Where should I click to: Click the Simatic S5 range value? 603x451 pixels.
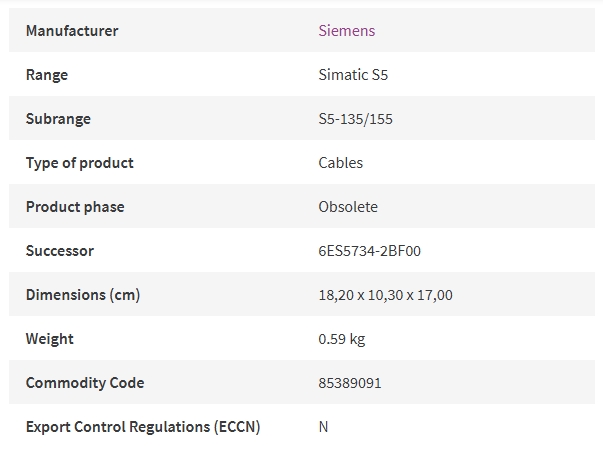[353, 75]
